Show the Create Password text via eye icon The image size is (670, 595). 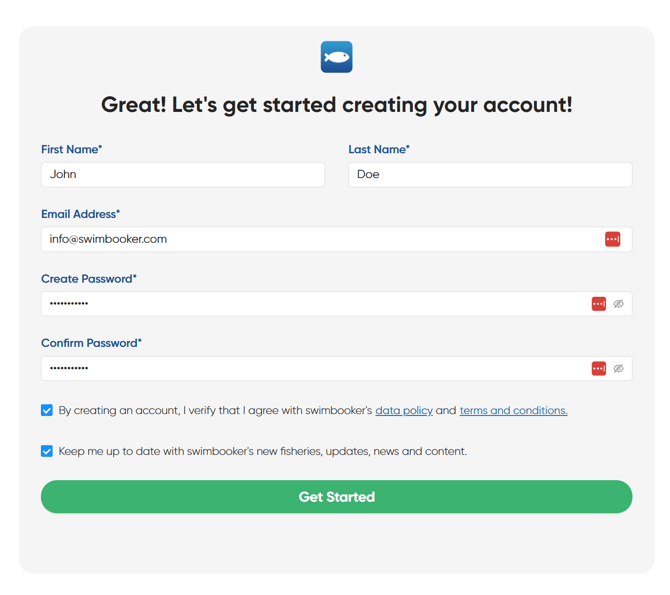pos(619,304)
